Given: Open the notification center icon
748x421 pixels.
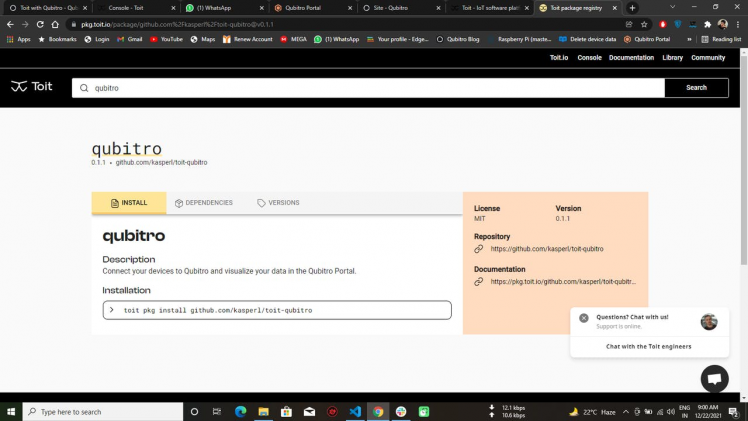Looking at the screenshot, I should (x=733, y=411).
